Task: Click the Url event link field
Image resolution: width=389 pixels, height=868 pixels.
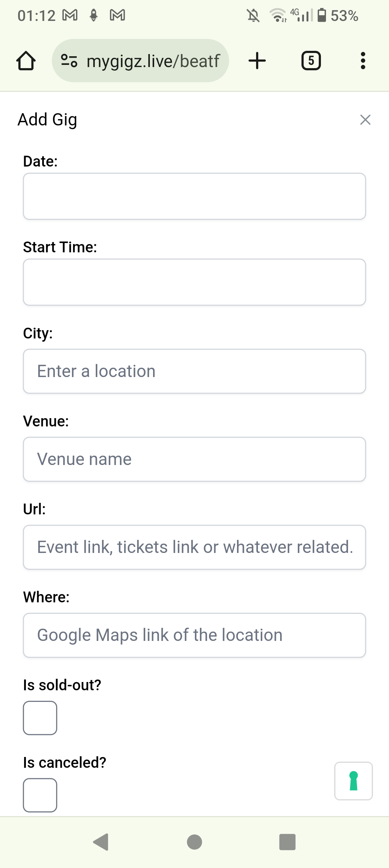Action: 194,547
